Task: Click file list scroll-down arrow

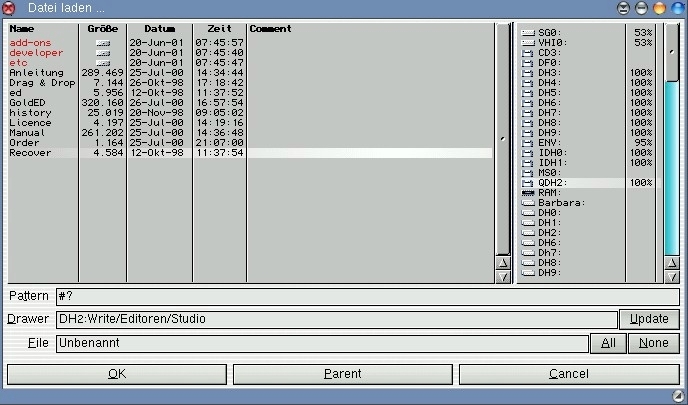Action: click(x=503, y=277)
